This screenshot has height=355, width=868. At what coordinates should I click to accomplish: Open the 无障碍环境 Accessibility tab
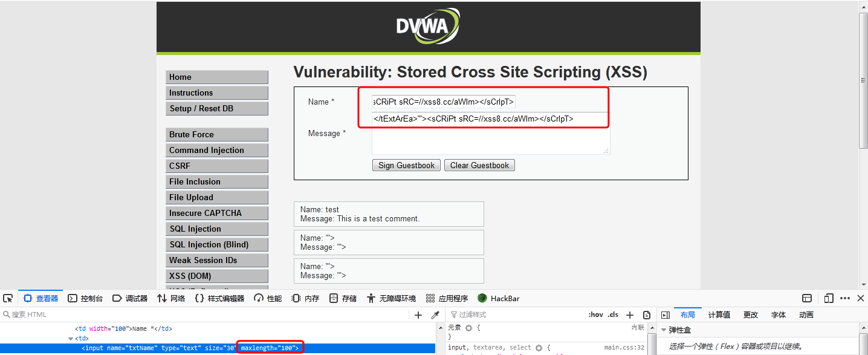(x=392, y=298)
